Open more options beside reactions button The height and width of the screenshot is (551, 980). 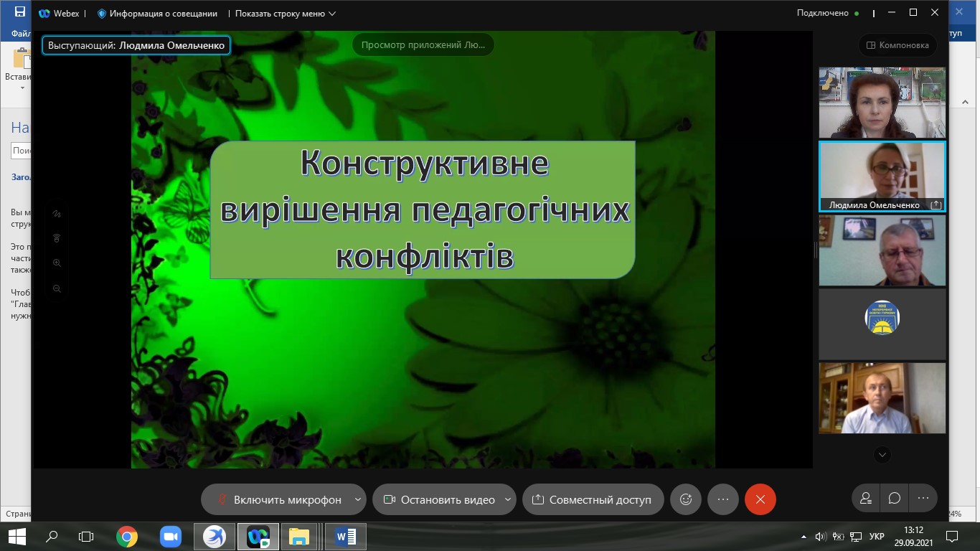click(722, 499)
